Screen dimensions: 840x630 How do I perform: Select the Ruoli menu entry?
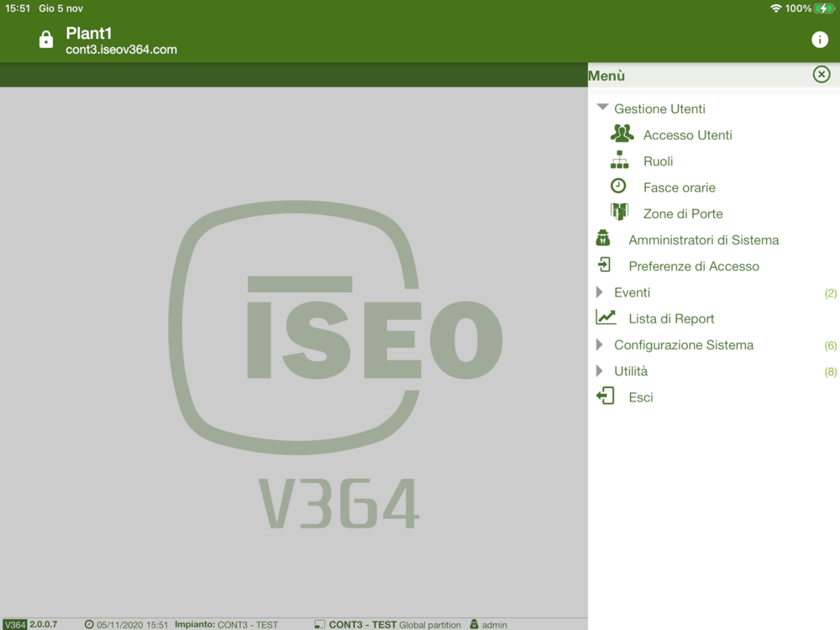(x=658, y=161)
